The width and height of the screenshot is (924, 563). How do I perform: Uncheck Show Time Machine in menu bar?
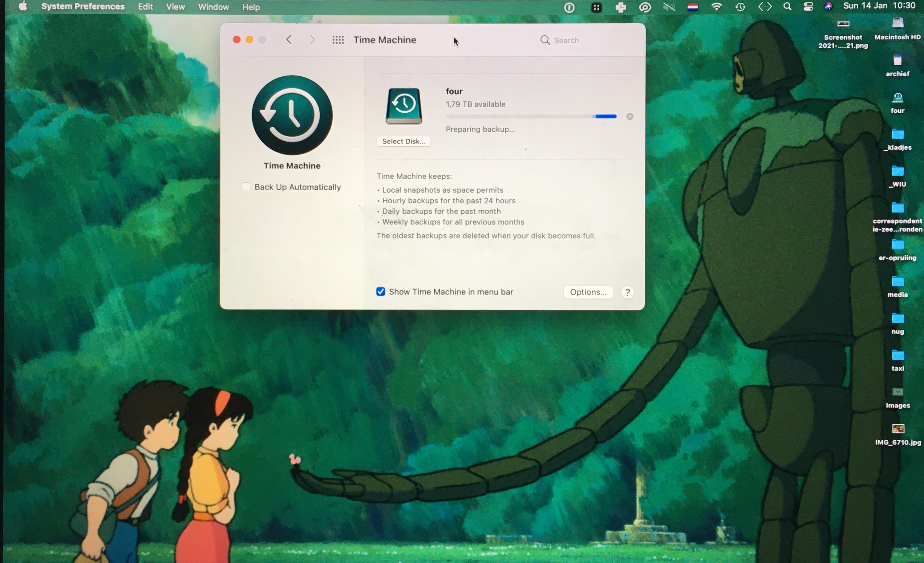pyautogui.click(x=381, y=292)
